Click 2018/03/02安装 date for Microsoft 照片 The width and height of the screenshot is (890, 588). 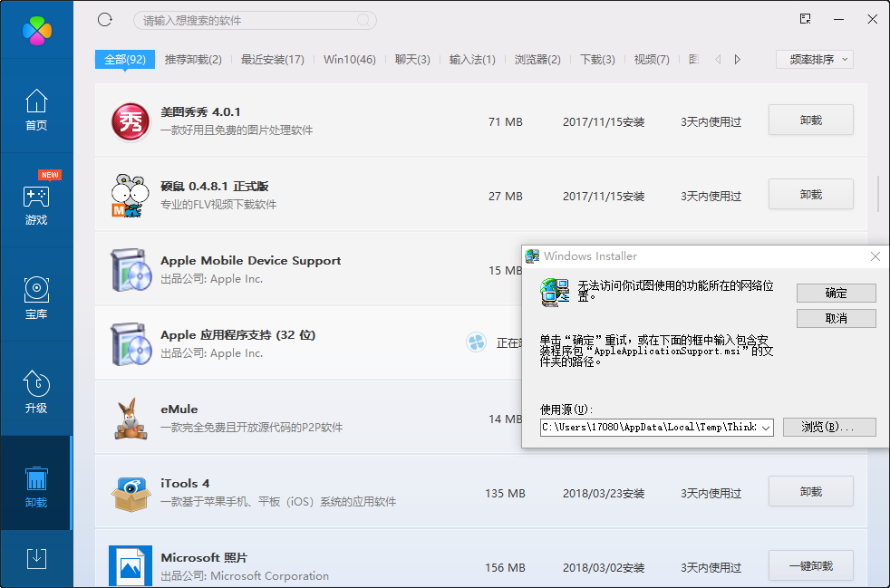pos(604,567)
